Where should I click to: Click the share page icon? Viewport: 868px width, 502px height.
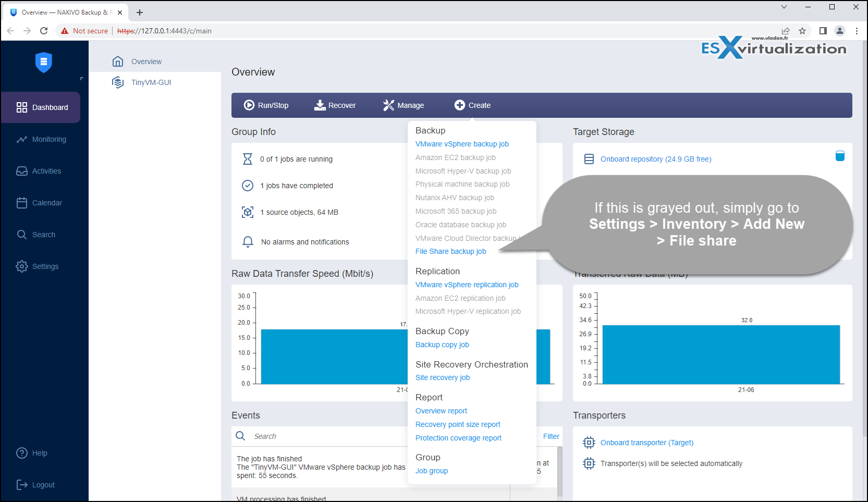786,31
